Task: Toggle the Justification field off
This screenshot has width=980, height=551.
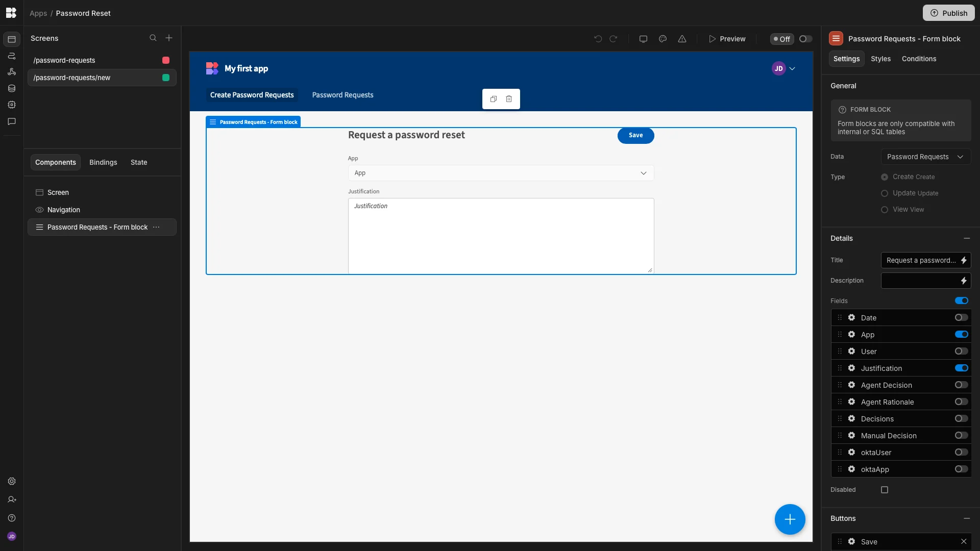Action: coord(961,368)
